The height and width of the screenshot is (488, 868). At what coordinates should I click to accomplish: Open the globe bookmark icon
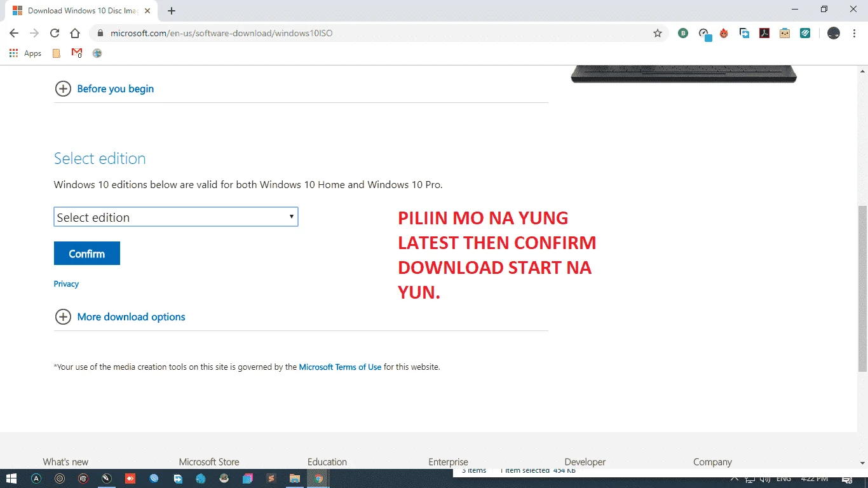[x=97, y=53]
